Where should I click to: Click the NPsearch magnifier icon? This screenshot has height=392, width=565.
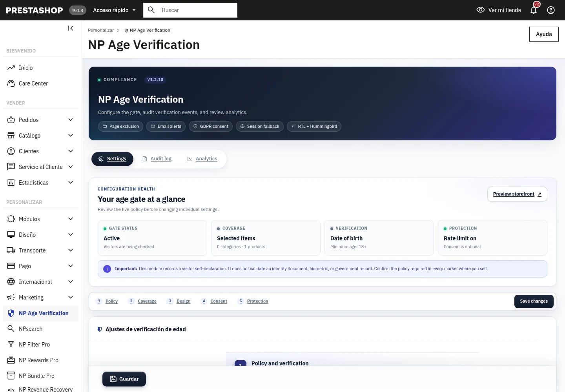11,329
